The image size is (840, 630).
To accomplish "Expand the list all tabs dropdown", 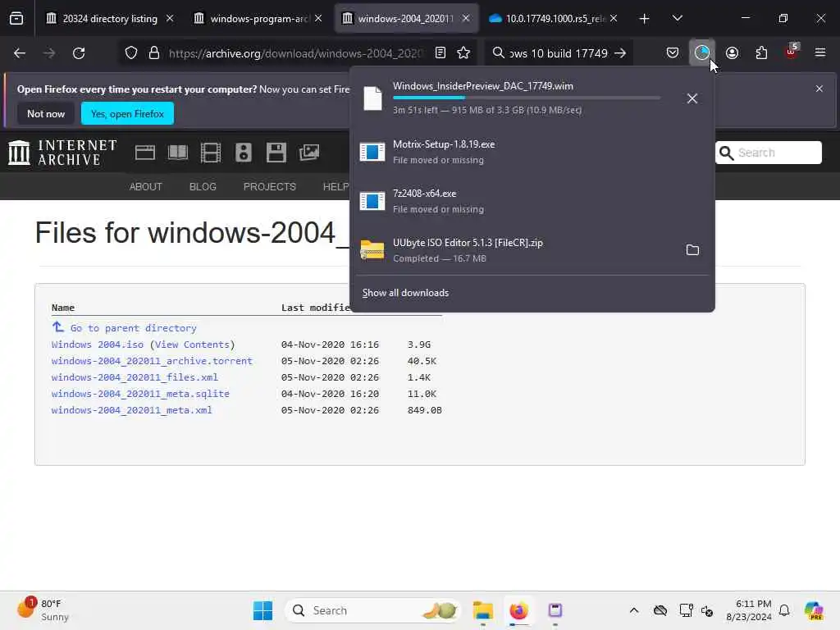I will pyautogui.click(x=677, y=19).
